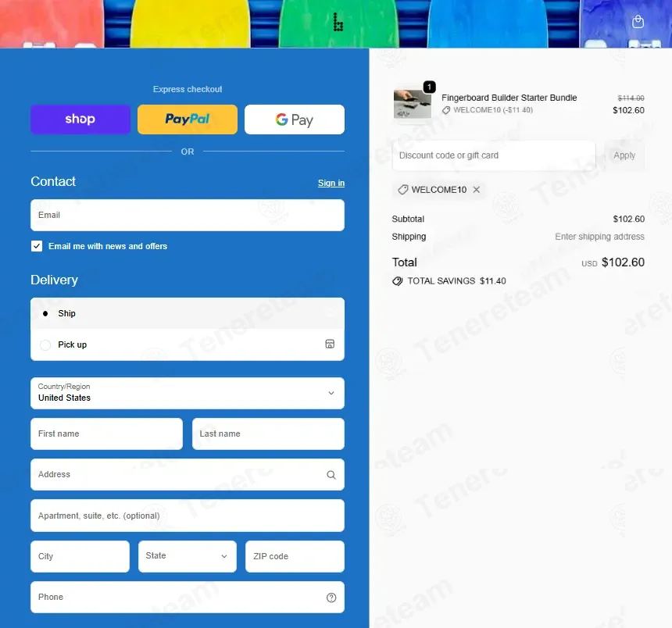Expand the State dropdown
This screenshot has width=672, height=628.
(x=188, y=556)
